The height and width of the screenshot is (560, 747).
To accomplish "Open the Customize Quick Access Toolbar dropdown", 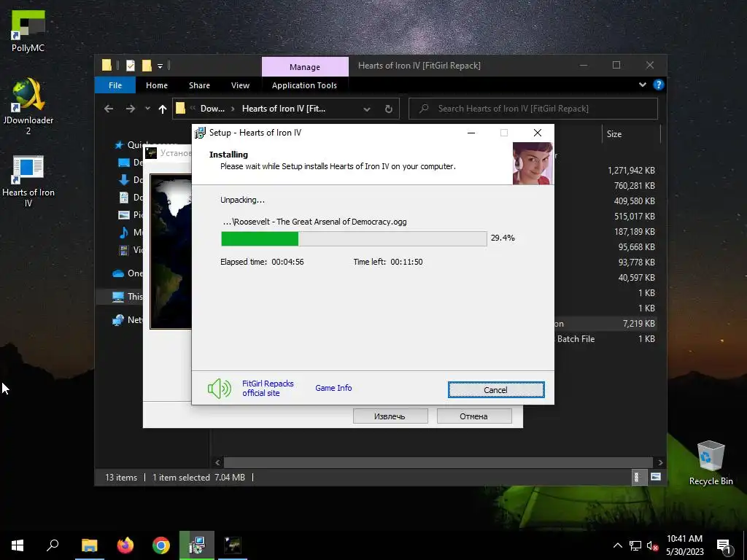I will tap(160, 66).
